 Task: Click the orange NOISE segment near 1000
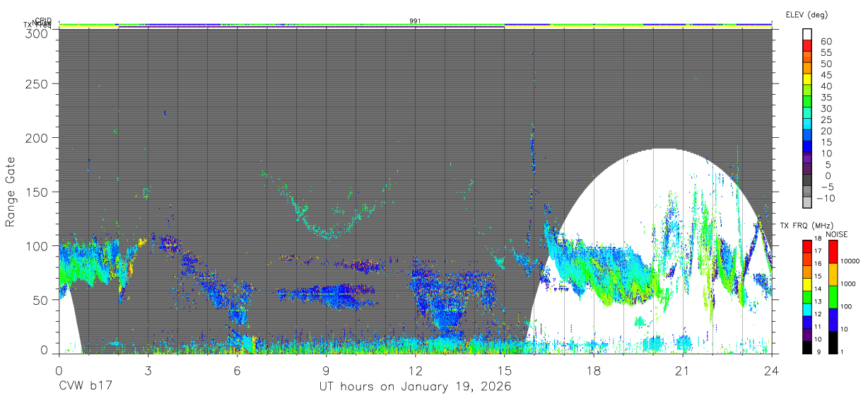tap(833, 274)
